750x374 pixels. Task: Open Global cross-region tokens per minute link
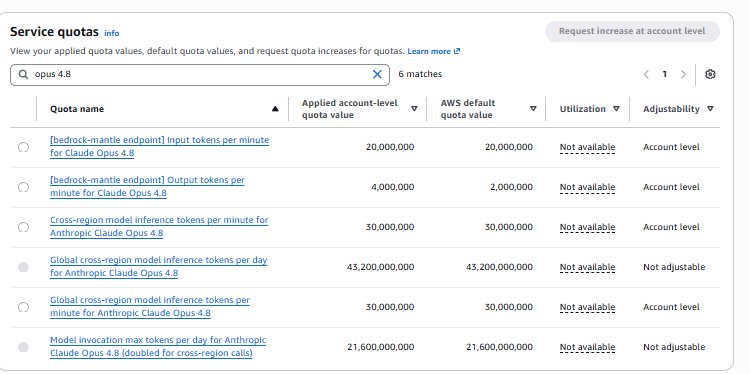150,307
